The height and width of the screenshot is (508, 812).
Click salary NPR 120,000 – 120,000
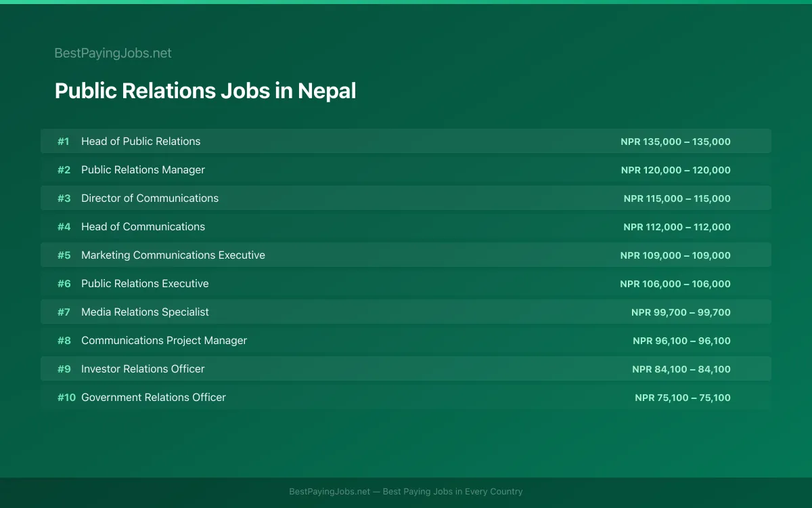[x=676, y=170]
